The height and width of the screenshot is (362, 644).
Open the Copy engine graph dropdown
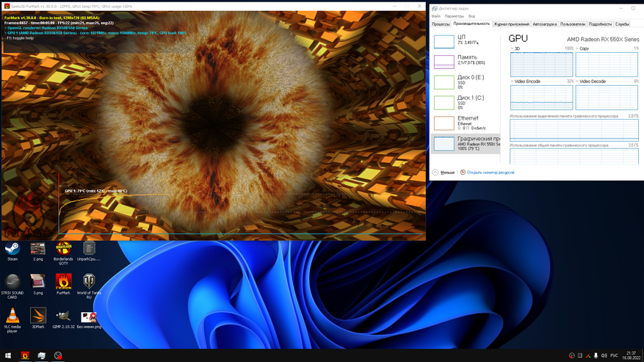pos(577,48)
